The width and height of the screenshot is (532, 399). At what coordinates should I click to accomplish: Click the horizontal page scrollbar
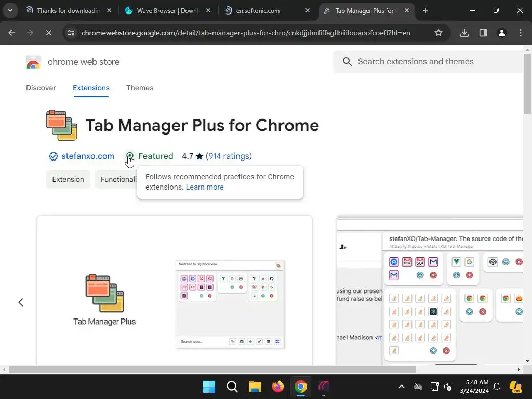[212, 369]
